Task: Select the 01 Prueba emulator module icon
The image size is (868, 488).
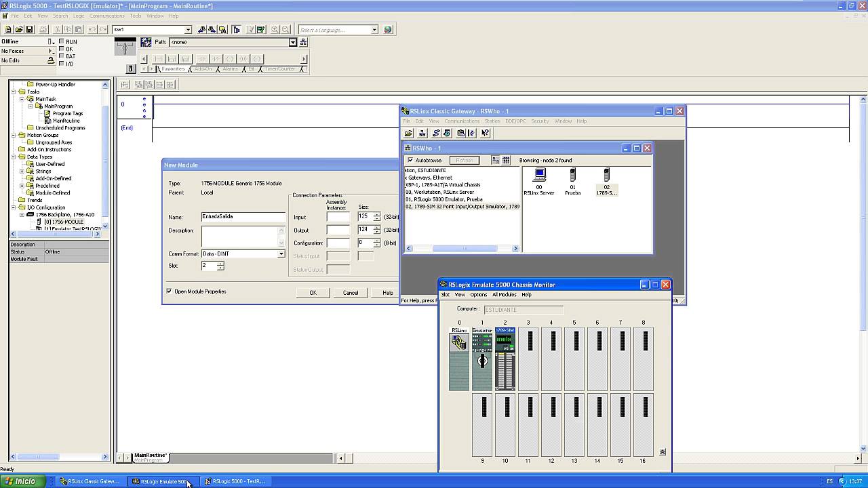Action: (x=573, y=182)
